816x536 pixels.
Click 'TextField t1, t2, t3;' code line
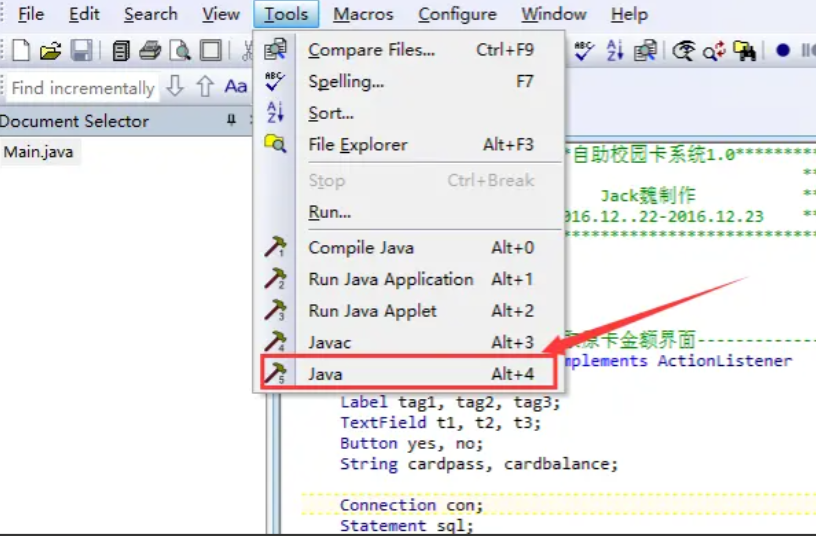pyautogui.click(x=440, y=423)
